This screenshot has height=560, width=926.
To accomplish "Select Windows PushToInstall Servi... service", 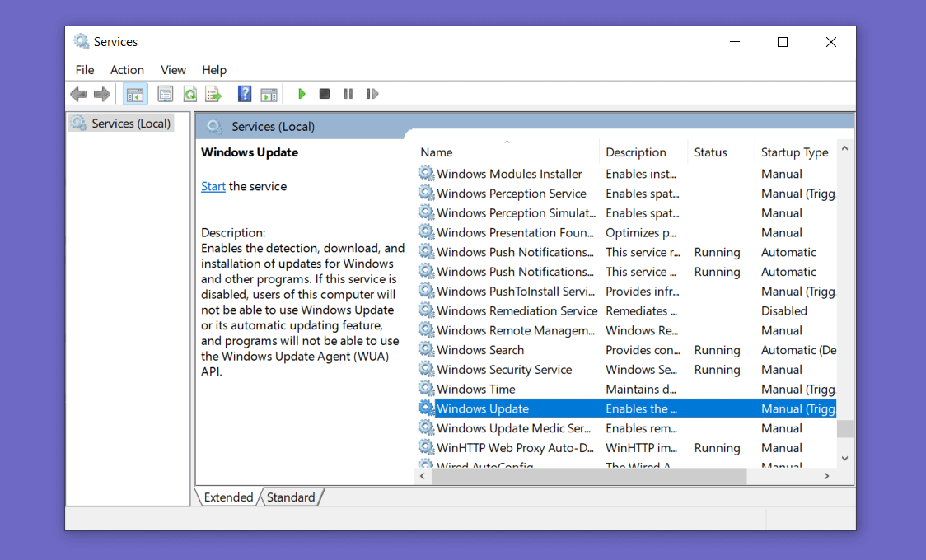I will pyautogui.click(x=516, y=291).
